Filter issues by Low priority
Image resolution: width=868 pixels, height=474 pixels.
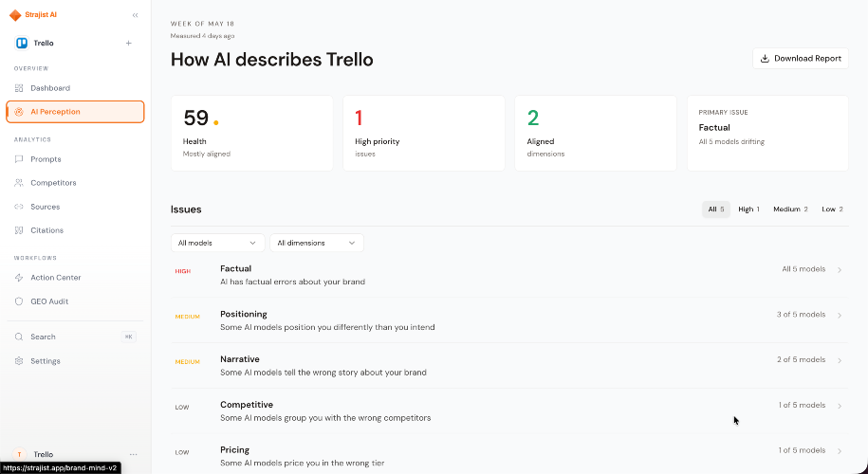point(832,210)
